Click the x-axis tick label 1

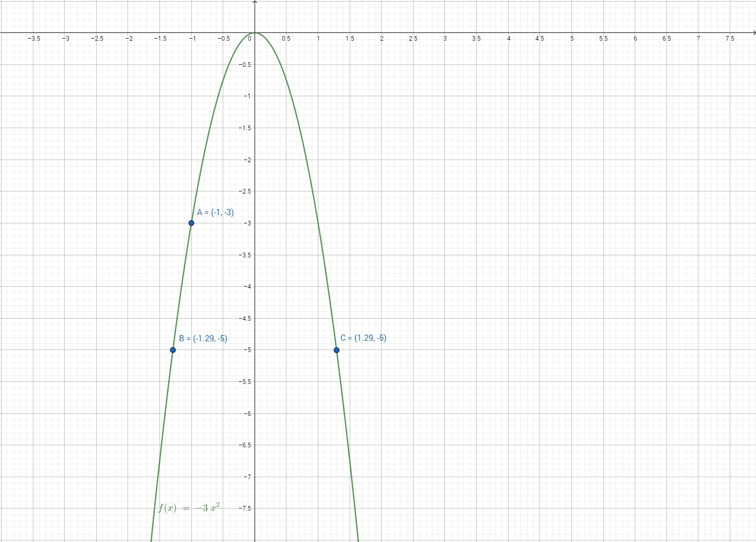318,39
